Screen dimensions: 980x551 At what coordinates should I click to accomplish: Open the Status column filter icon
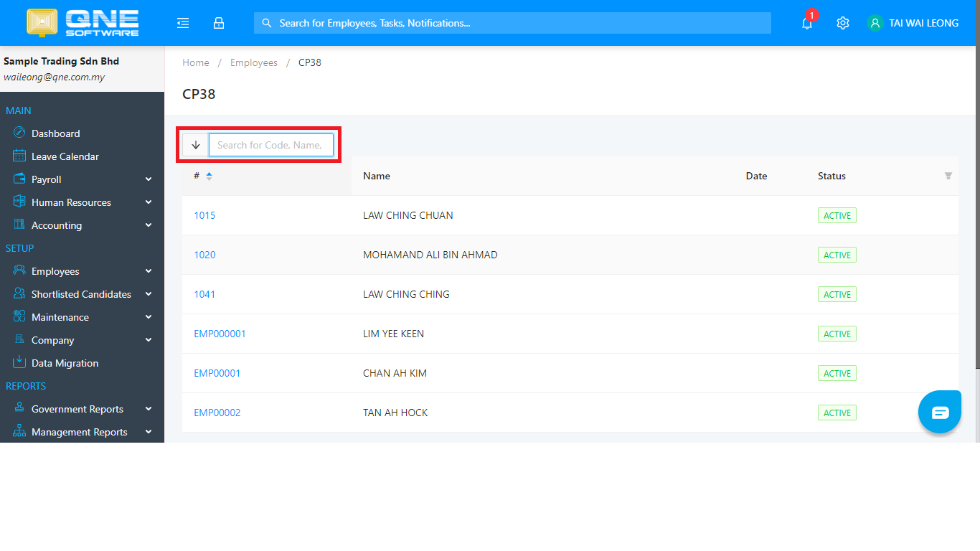pos(948,176)
